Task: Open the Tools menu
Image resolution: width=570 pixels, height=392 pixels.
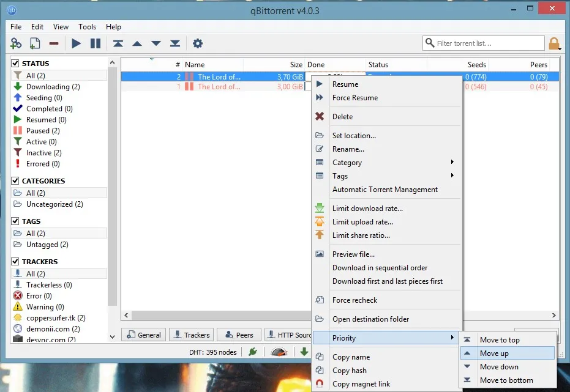Action: point(87,27)
